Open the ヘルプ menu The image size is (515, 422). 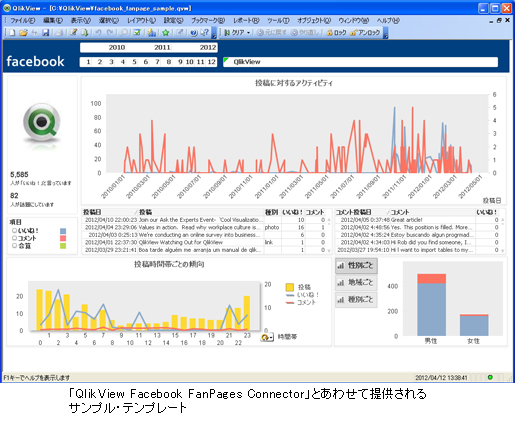coord(388,20)
